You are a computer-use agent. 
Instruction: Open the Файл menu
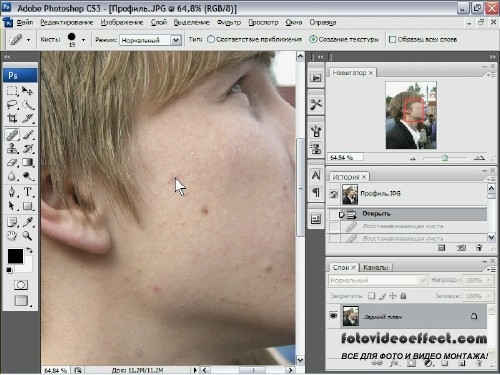[25, 22]
